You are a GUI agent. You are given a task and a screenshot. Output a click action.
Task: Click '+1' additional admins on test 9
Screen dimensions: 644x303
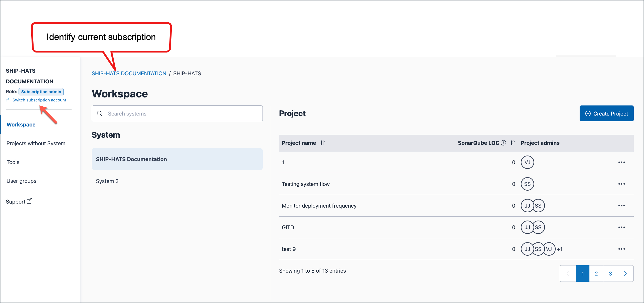(x=559, y=249)
